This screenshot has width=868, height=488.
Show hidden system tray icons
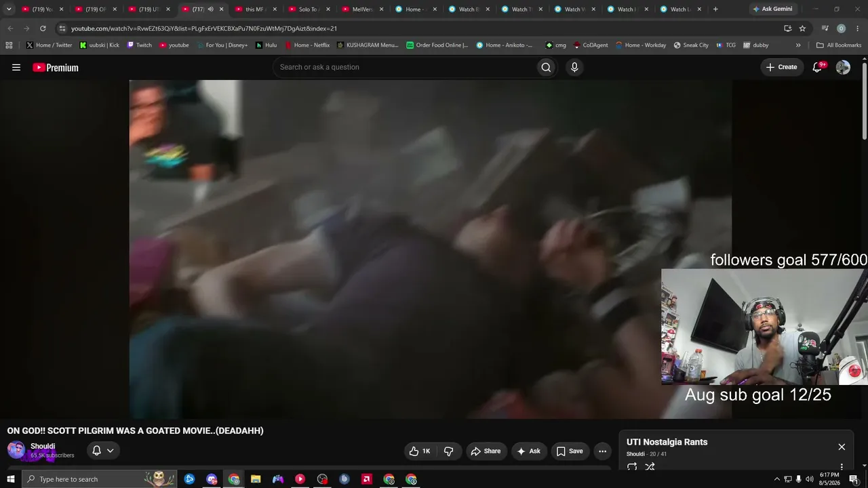point(776,479)
